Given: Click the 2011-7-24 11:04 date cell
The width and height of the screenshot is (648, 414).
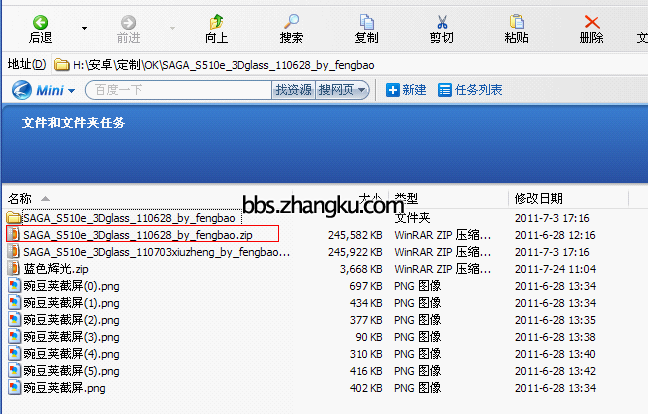Looking at the screenshot, I should click(x=555, y=269).
